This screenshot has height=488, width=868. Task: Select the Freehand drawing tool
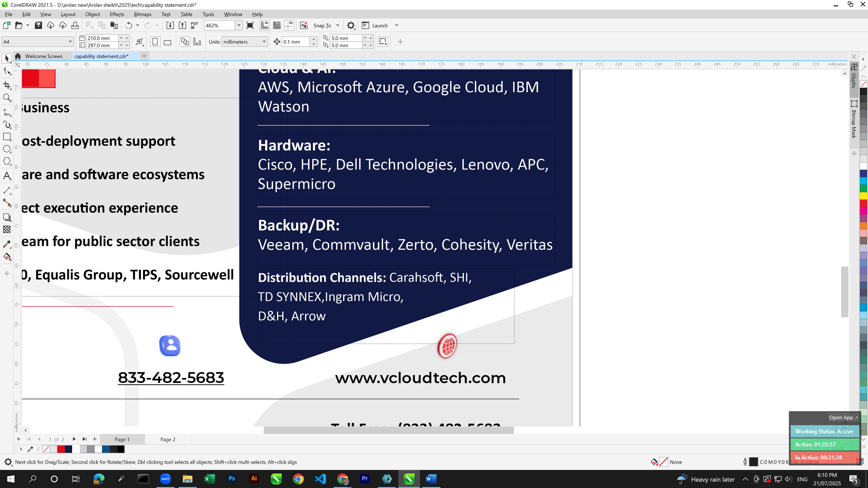[7, 112]
